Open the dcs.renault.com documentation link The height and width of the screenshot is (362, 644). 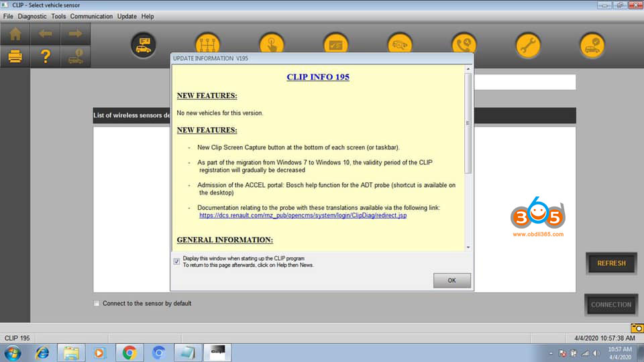(x=303, y=215)
